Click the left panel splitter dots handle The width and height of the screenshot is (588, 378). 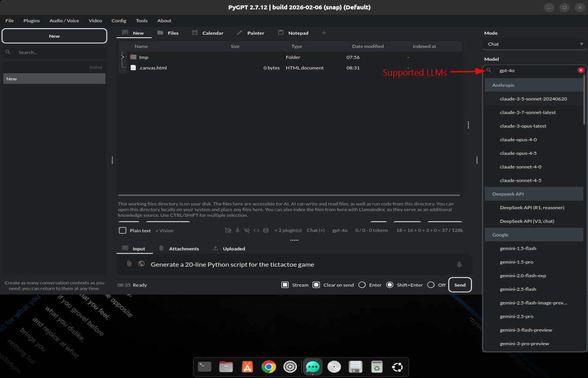pos(112,160)
